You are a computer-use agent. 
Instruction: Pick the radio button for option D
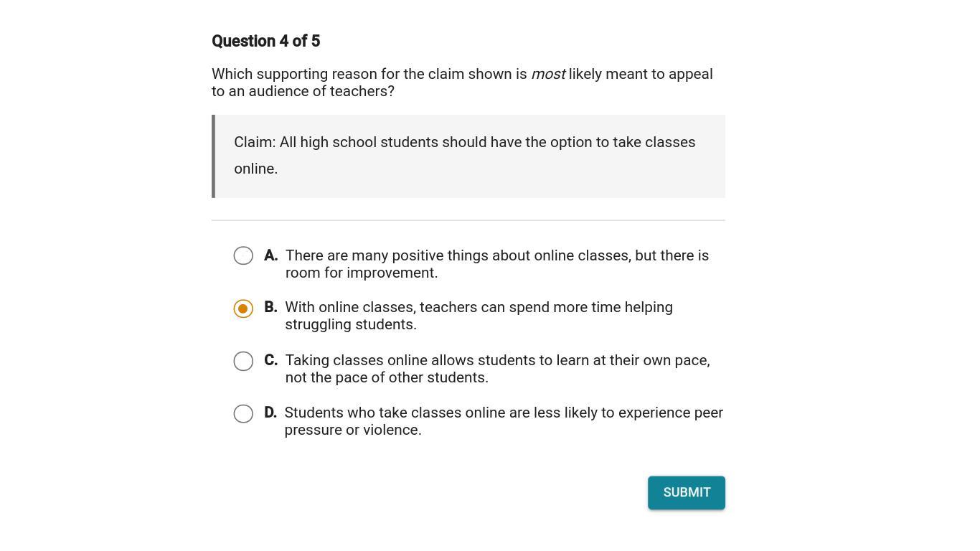coord(243,414)
